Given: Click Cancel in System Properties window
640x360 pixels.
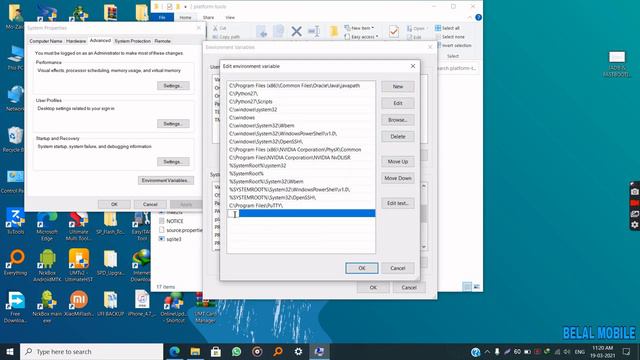Looking at the screenshot, I should [x=150, y=204].
